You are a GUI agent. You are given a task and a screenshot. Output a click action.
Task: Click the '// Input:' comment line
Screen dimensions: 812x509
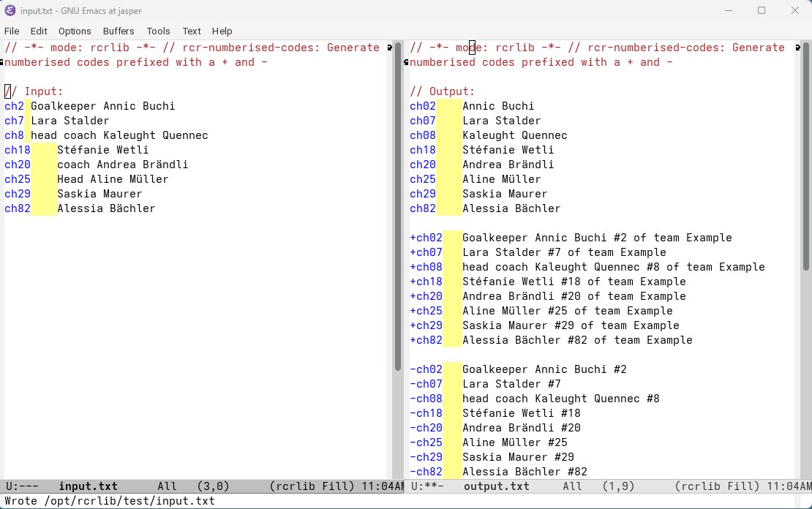[34, 91]
